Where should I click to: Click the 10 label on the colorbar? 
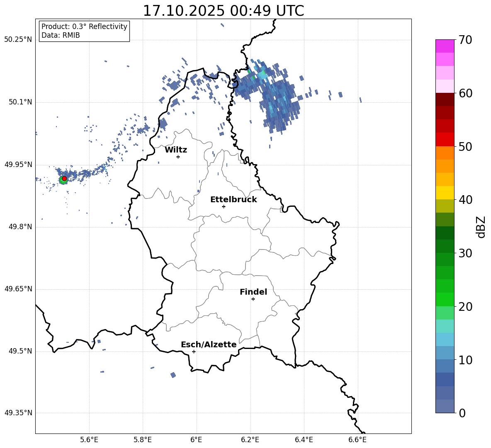coord(465,360)
